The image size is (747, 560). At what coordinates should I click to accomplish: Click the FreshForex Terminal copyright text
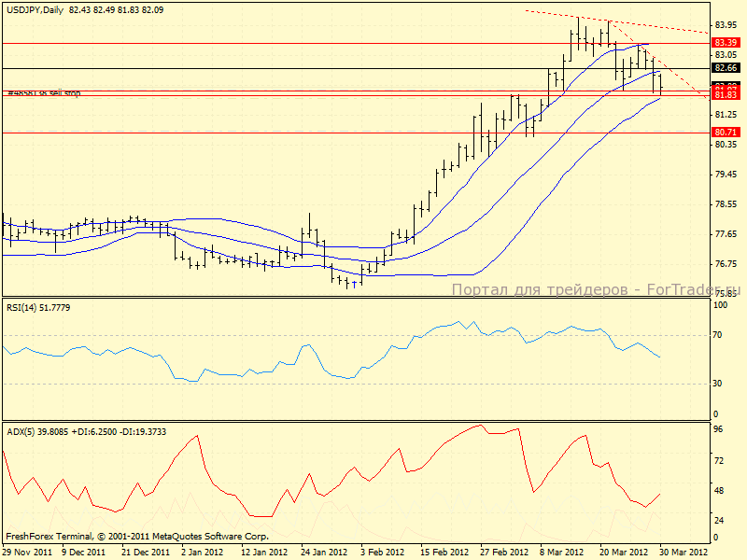coord(137,537)
